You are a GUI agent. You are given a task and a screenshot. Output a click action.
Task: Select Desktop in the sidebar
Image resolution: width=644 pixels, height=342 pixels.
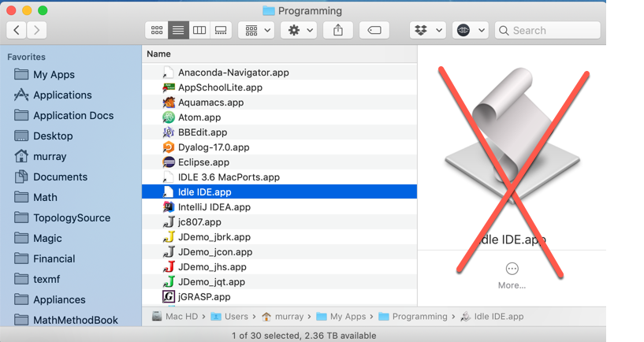pyautogui.click(x=43, y=136)
